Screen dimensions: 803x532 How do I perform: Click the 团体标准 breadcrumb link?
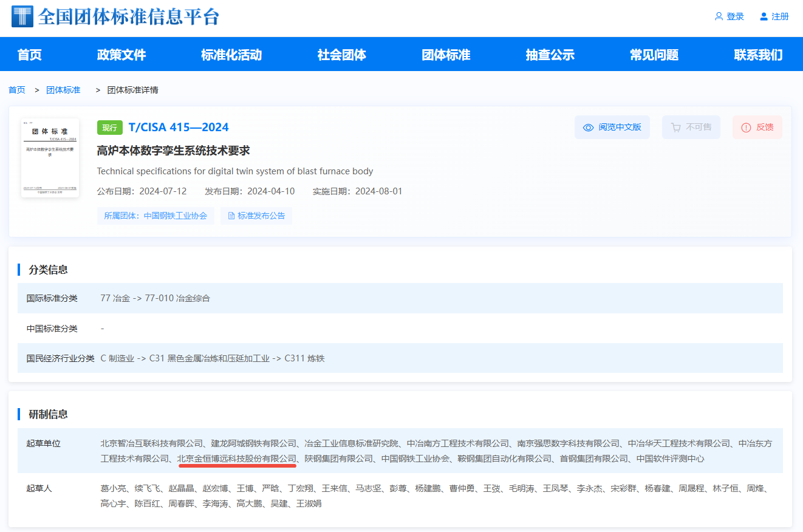[x=63, y=90]
